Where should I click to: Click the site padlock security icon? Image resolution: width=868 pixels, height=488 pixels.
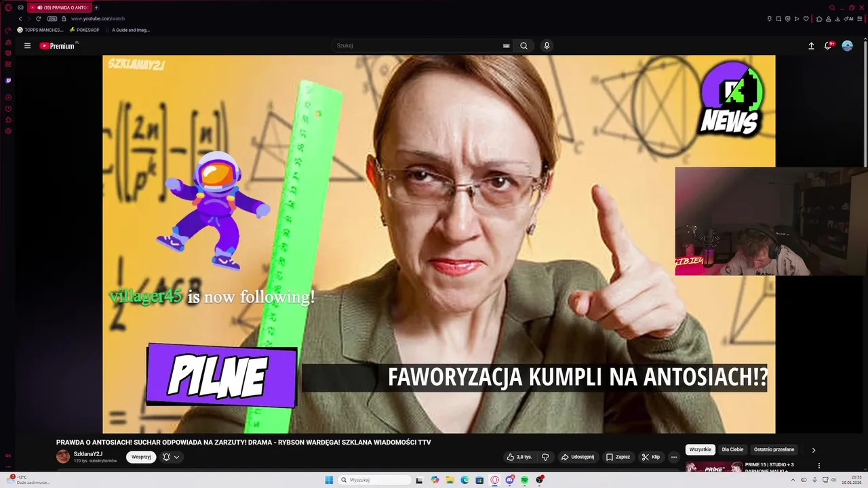(x=64, y=18)
